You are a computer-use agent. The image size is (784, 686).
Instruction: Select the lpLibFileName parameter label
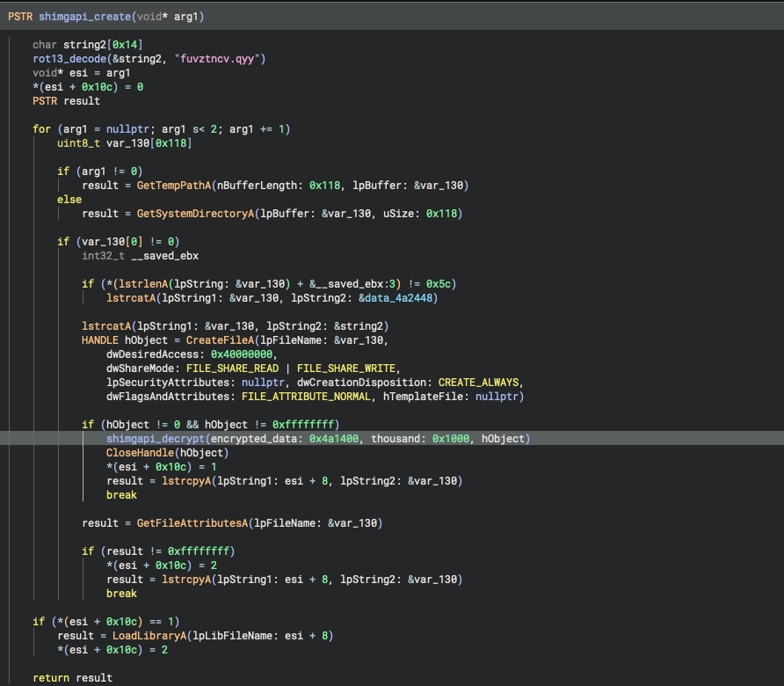coord(233,636)
